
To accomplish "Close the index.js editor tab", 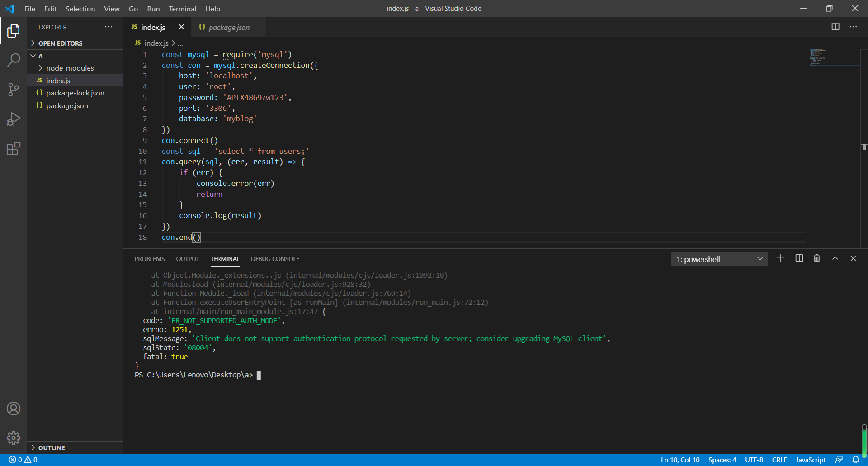I will tap(181, 27).
